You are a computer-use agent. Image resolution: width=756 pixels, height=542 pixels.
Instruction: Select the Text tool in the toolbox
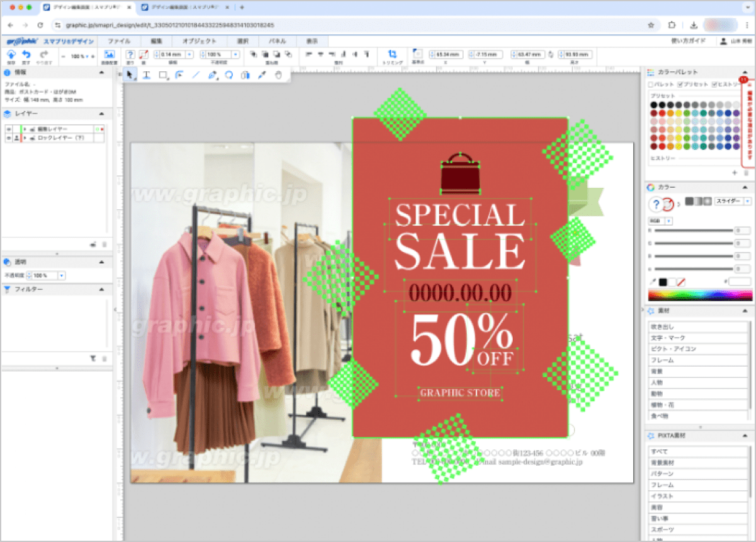click(x=146, y=75)
